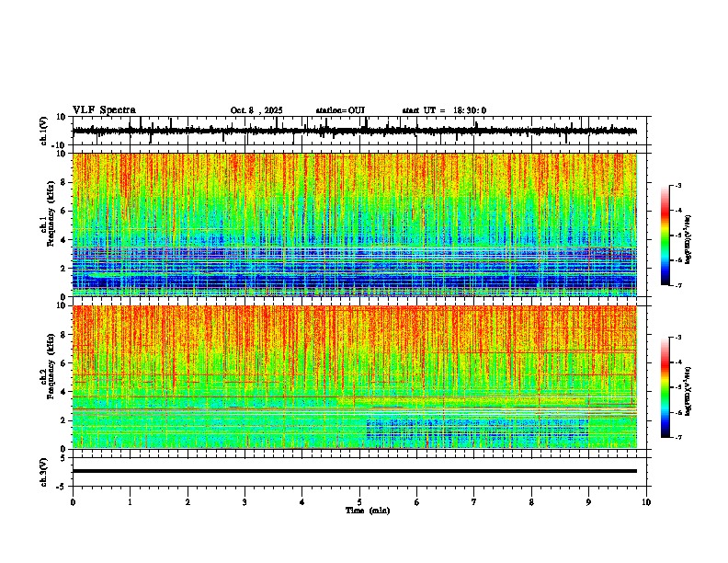728x563 pixels.
Task: Click the "-7" label on ch.2 colorbar
Action: pyautogui.click(x=677, y=437)
